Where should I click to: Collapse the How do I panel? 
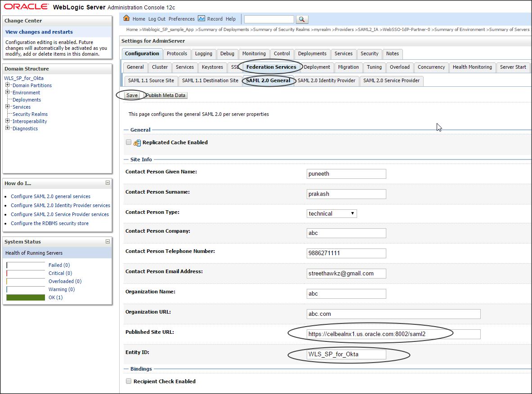(107, 183)
